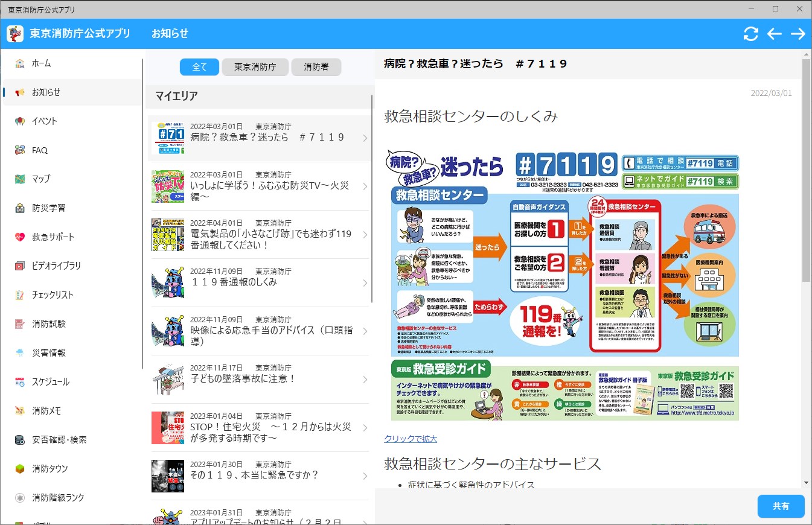Click the クリックで拡大 link
812x525 pixels.
[x=411, y=439]
